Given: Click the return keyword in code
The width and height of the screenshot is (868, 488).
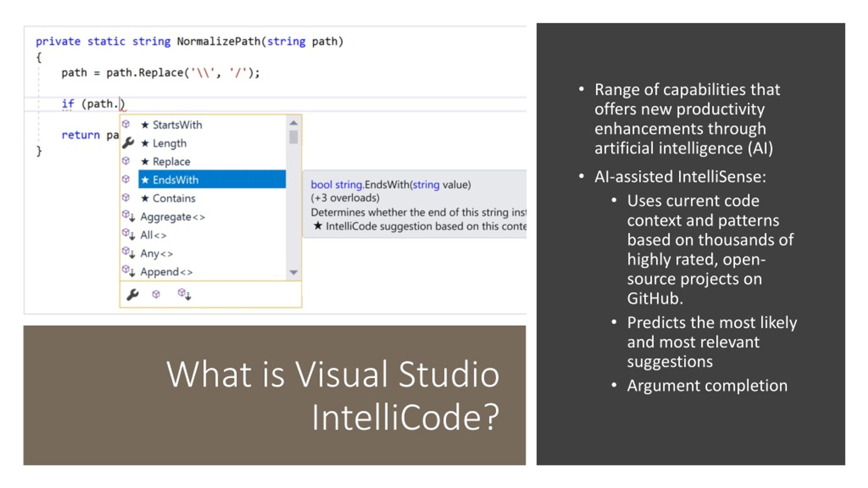Looking at the screenshot, I should point(81,135).
